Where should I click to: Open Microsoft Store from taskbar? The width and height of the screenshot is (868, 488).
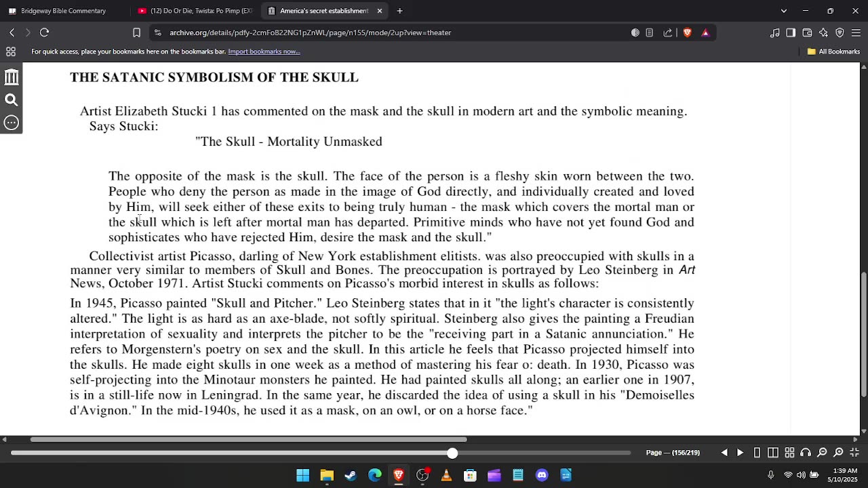470,475
